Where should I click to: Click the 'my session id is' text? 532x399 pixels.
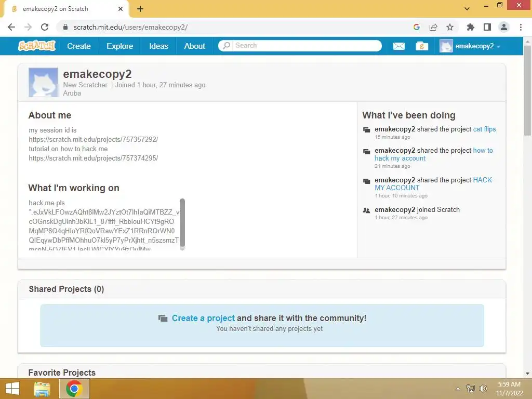point(52,130)
